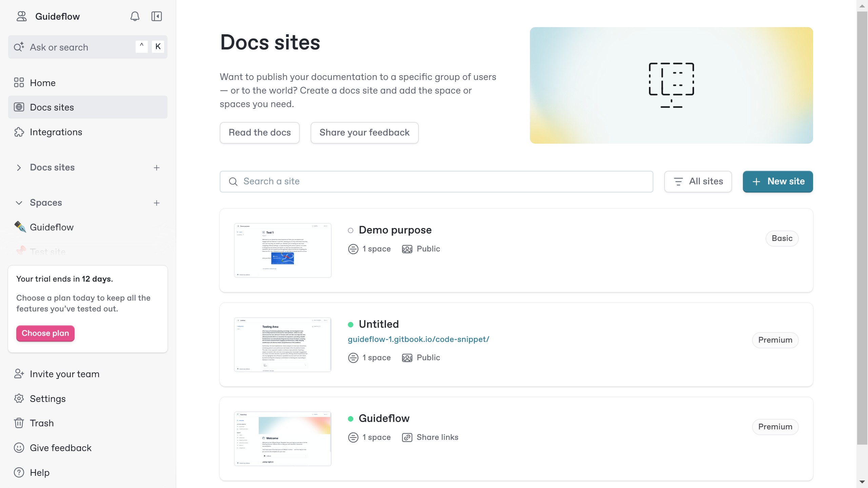The image size is (868, 488).
Task: Open Invite your team
Action: [x=88, y=374]
